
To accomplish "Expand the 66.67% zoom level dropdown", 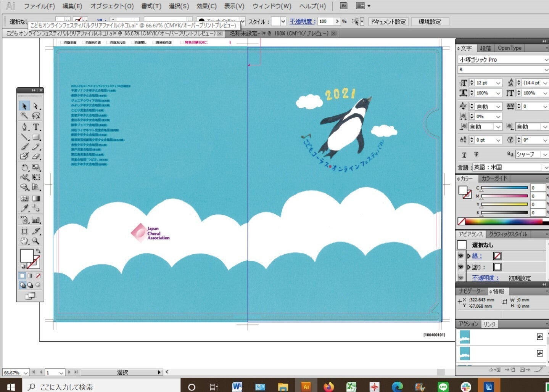I will [26, 373].
